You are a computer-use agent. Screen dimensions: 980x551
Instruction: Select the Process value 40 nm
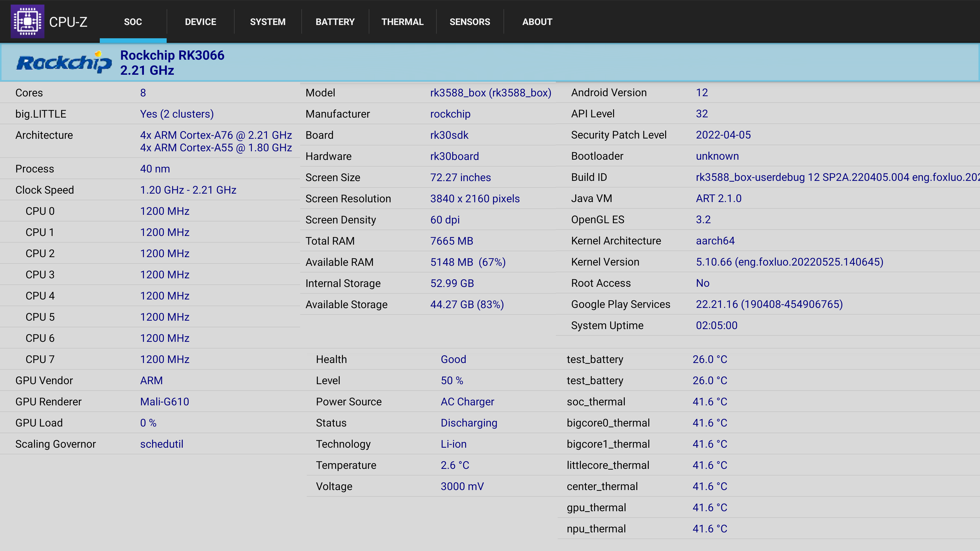(155, 169)
